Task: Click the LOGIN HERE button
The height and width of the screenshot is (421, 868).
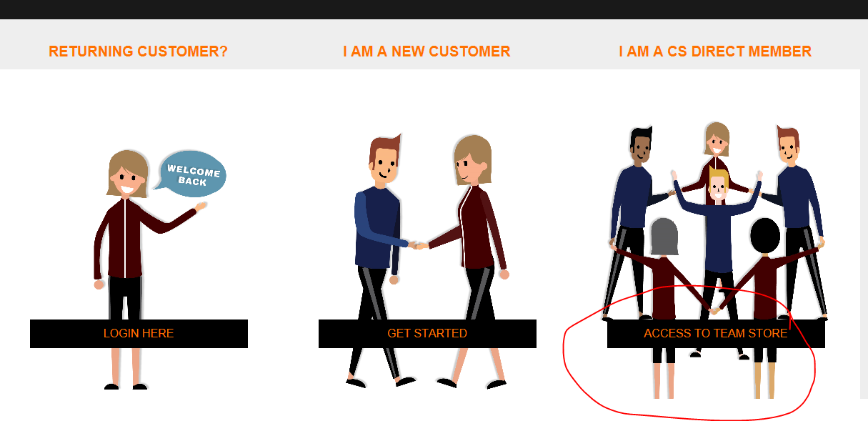Action: coord(139,334)
